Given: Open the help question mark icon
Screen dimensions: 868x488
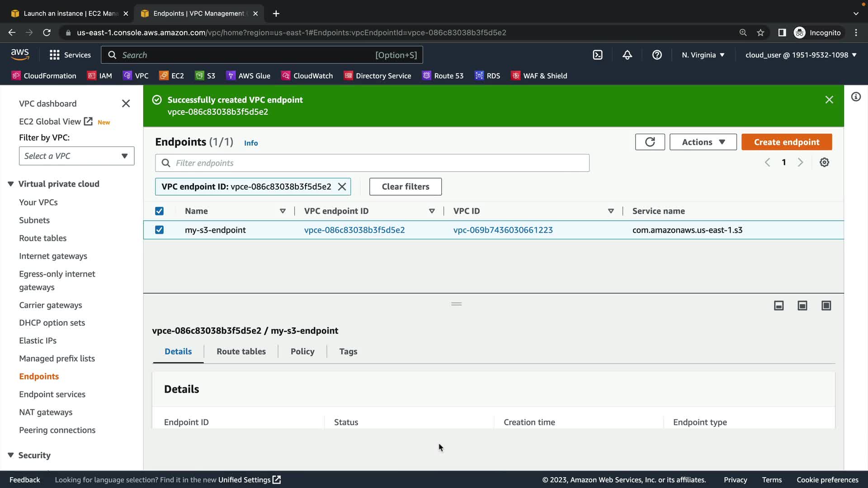Looking at the screenshot, I should pyautogui.click(x=657, y=55).
